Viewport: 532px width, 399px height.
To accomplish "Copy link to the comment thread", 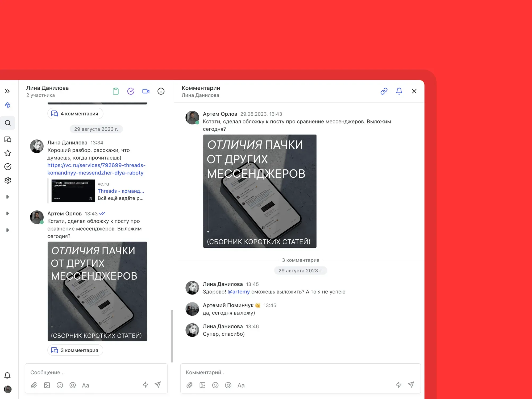I will pos(384,91).
